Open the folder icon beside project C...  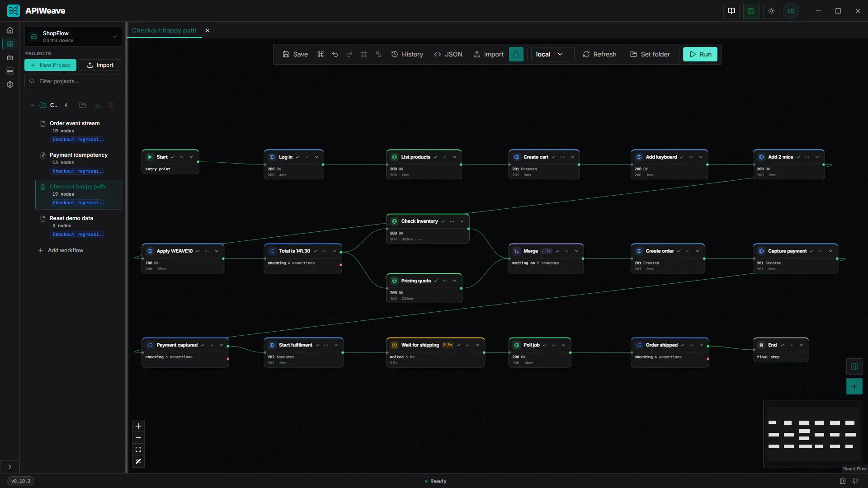coord(82,105)
